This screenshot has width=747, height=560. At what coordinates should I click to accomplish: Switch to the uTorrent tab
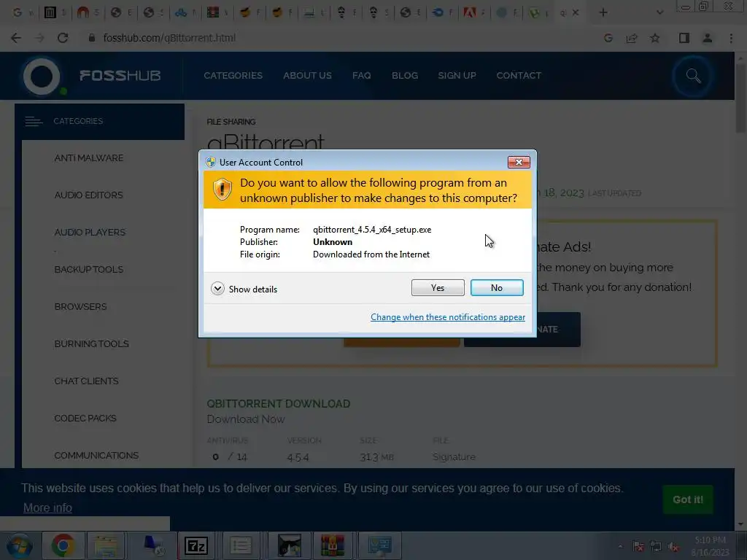coord(539,13)
